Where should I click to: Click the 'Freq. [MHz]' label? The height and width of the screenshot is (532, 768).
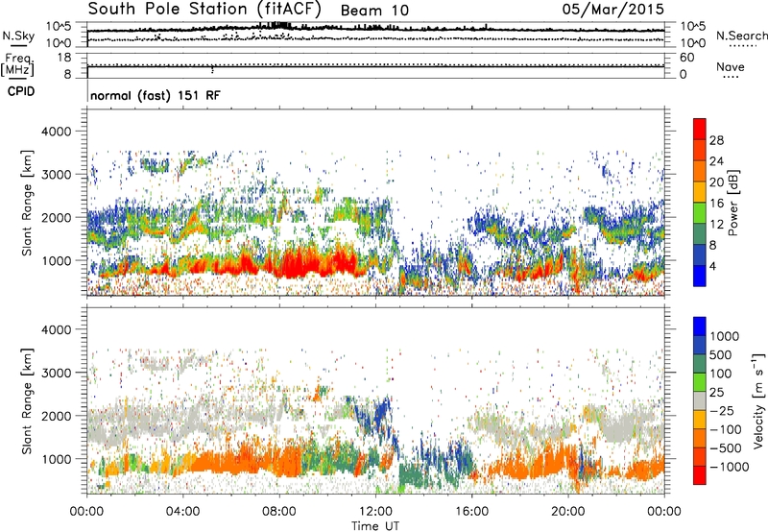tap(17, 64)
